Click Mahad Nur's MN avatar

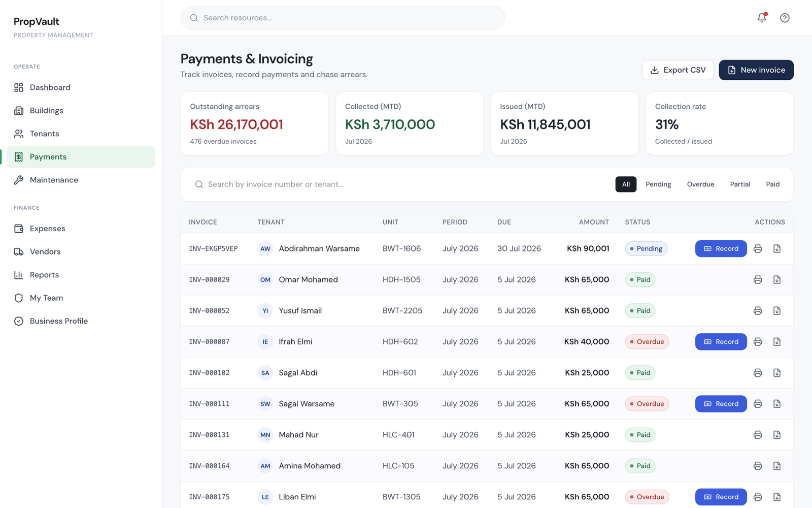click(265, 435)
